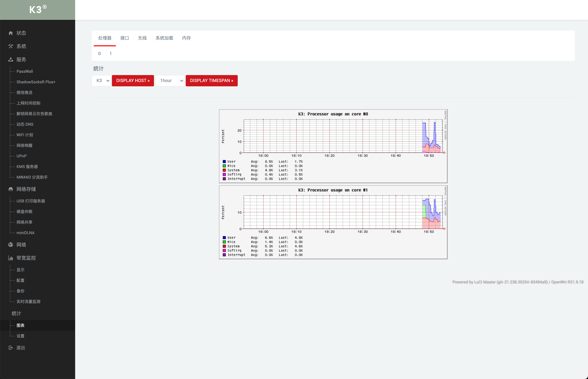The image size is (588, 379).
Task: Click the logout icon for 退出
Action: (11, 348)
